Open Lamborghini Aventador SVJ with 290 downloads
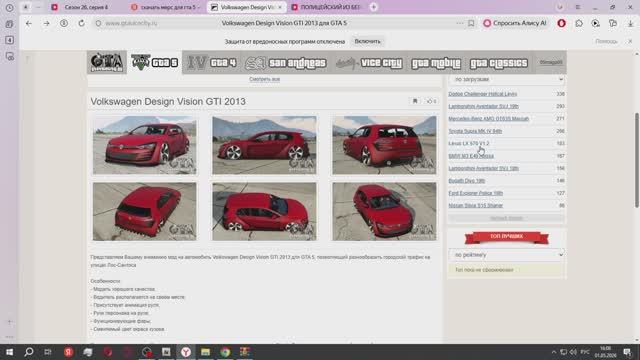The image size is (640, 360). [x=483, y=106]
